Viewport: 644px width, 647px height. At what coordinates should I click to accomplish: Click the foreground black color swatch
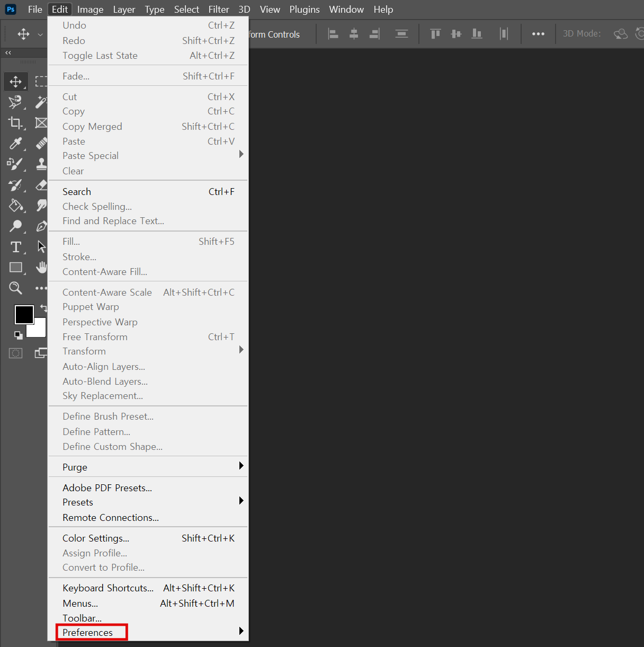click(24, 314)
